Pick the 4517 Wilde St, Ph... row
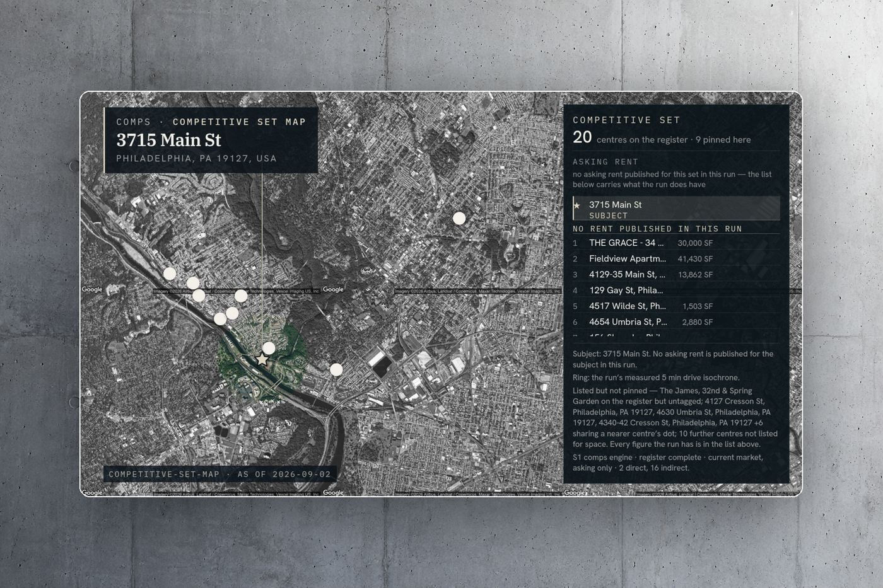The height and width of the screenshot is (588, 883). [676, 306]
